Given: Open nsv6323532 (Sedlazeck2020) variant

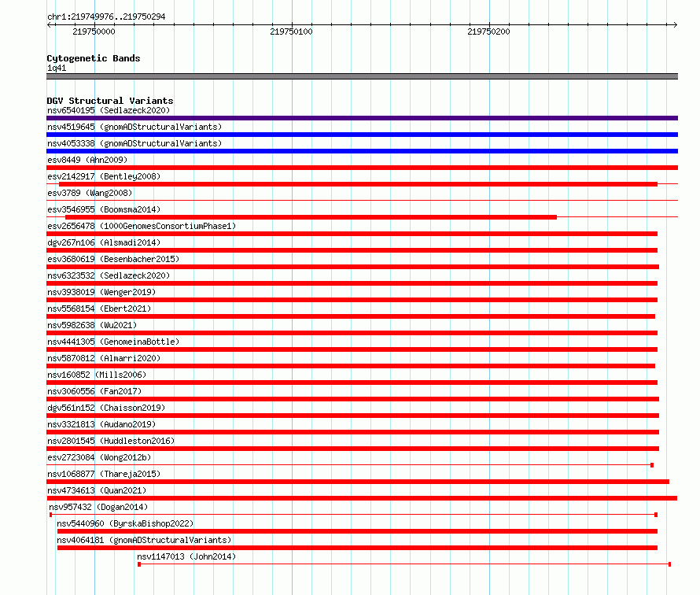Looking at the screenshot, I should pyautogui.click(x=109, y=275).
